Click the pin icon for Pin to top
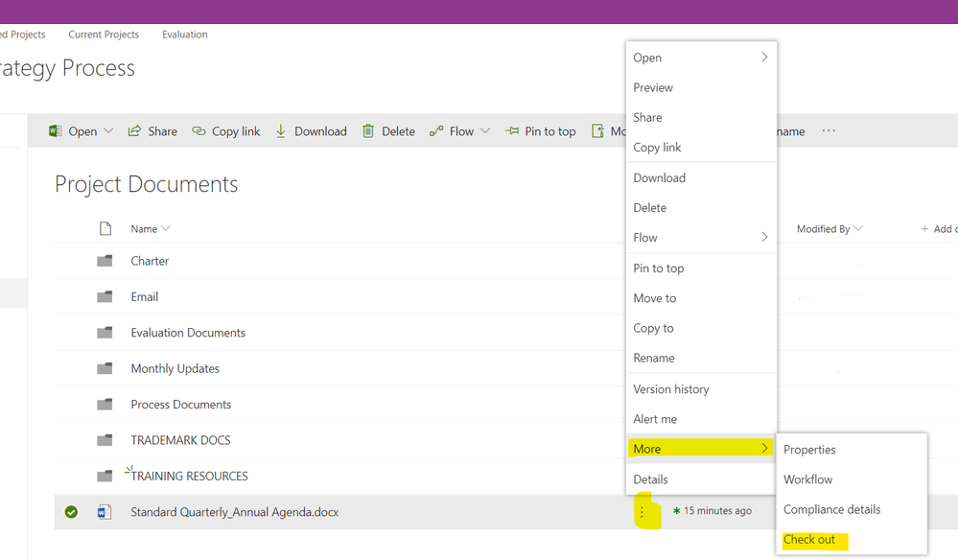Screen dimensions: 958x560 tap(512, 130)
